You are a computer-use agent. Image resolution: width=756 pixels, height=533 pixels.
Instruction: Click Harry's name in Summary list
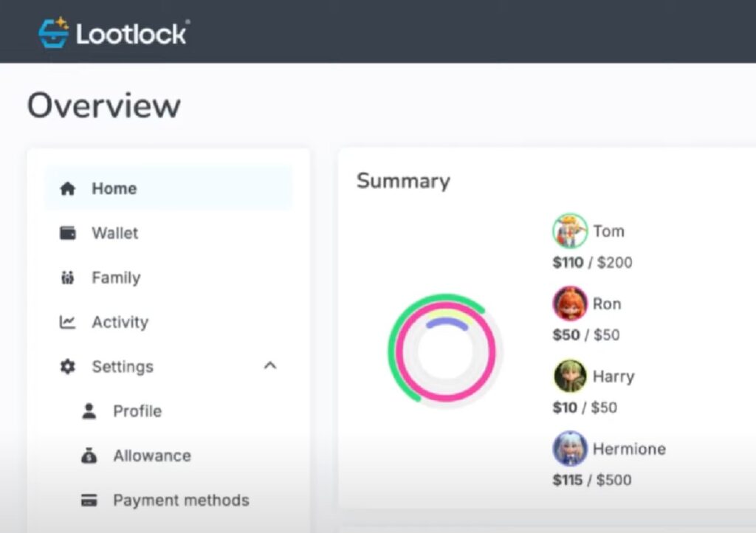coord(613,376)
